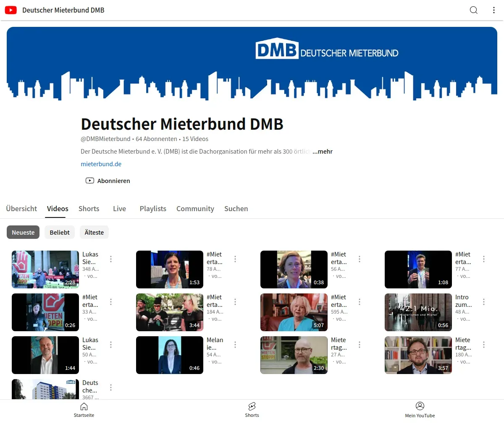Open Mein YouTube account icon
The height and width of the screenshot is (437, 504).
coord(420,406)
